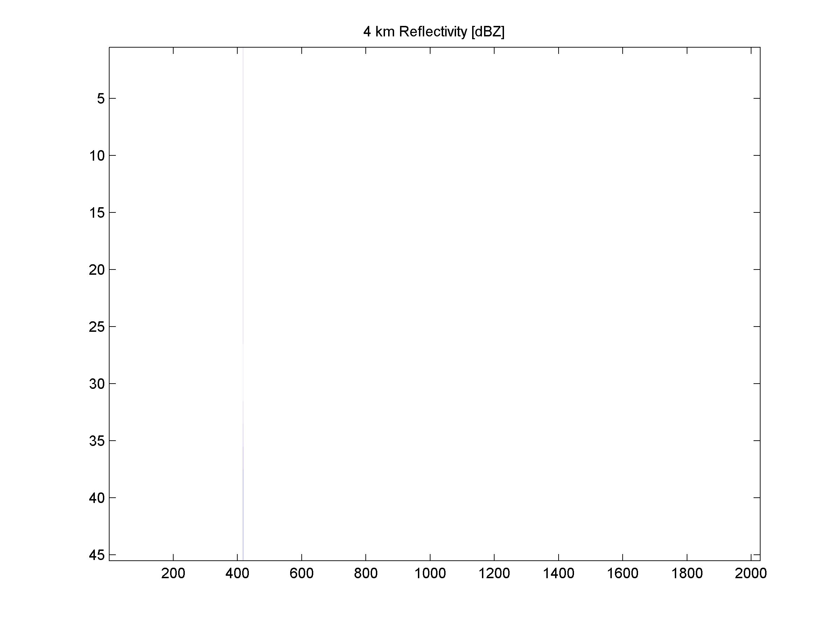This screenshot has width=840, height=630.
Task: Click the x-axis label 400
Action: pos(237,573)
